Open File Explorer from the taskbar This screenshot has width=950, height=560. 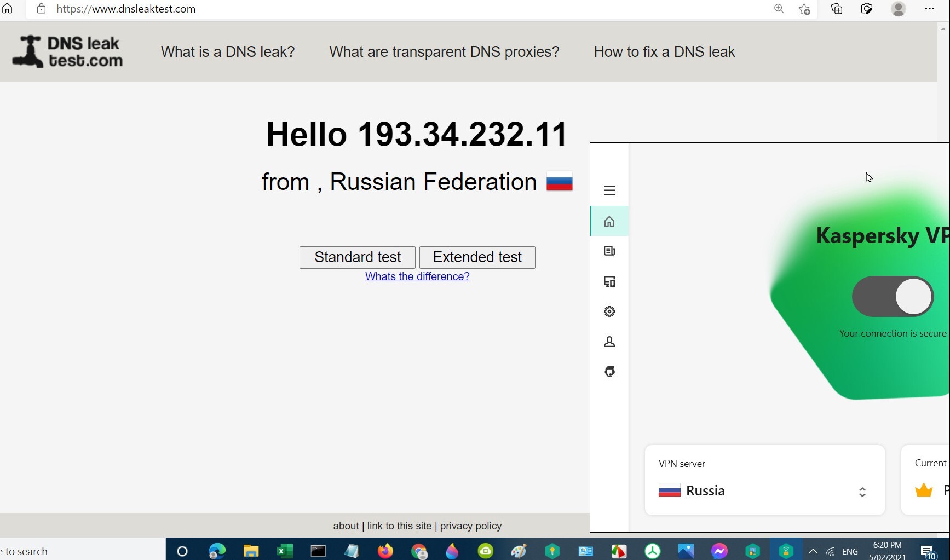tap(251, 551)
